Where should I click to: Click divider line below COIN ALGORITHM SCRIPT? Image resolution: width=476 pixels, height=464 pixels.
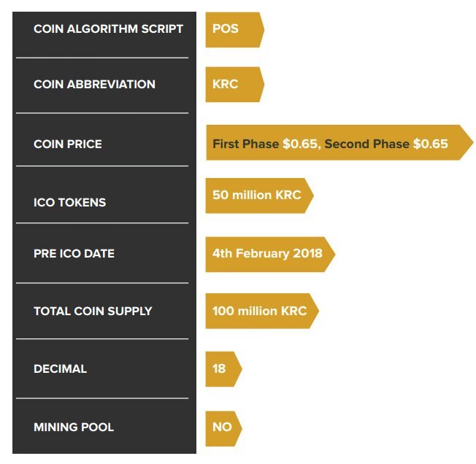click(x=102, y=58)
